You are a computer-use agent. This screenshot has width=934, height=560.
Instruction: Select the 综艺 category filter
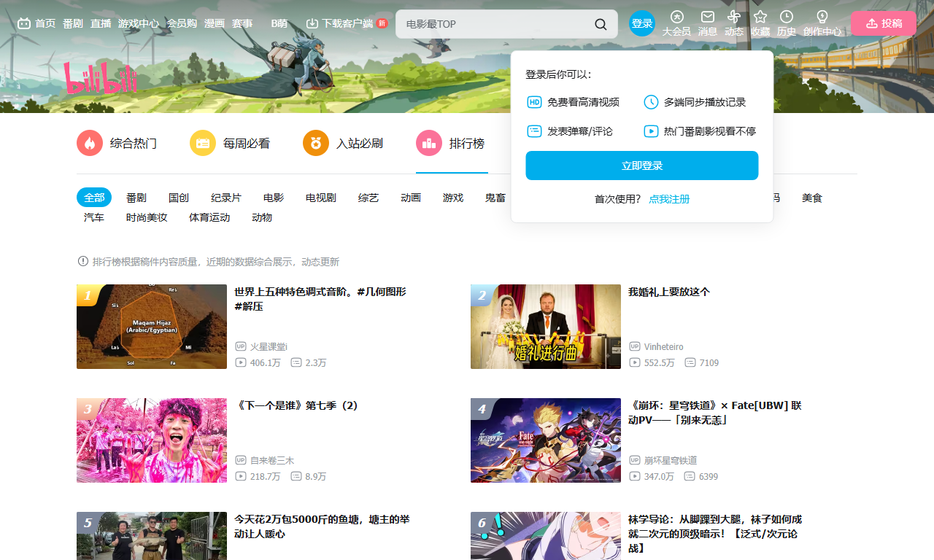[368, 198]
